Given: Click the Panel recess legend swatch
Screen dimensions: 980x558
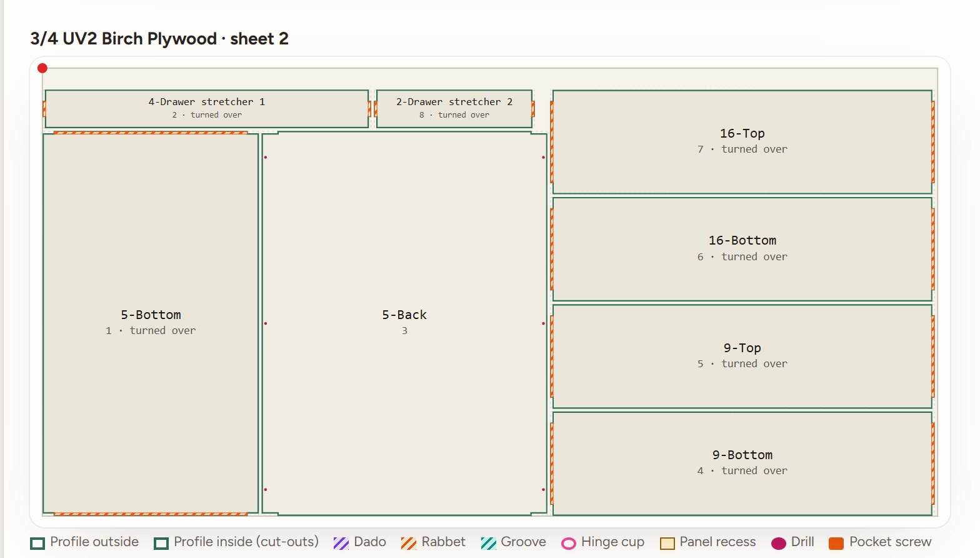Looking at the screenshot, I should [667, 543].
